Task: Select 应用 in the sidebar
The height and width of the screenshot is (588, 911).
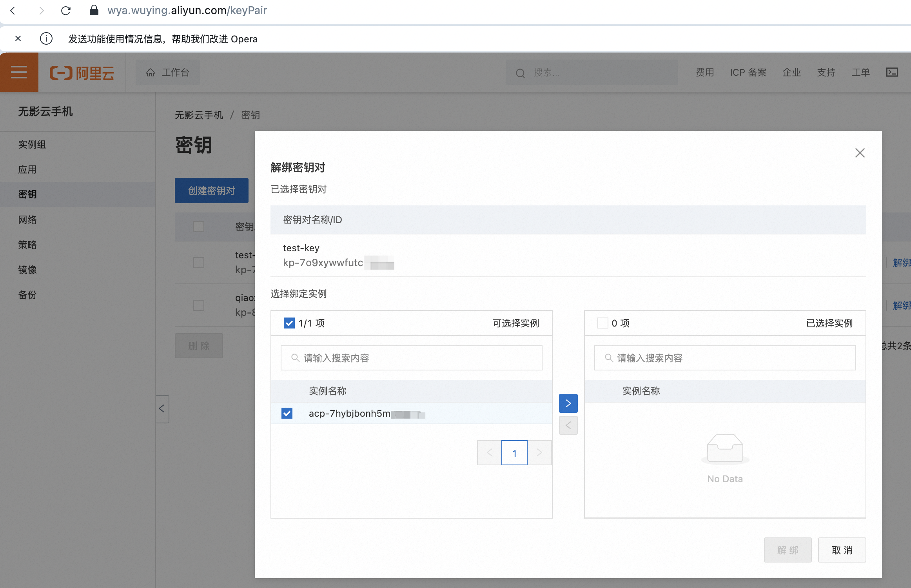Action: coord(78,169)
